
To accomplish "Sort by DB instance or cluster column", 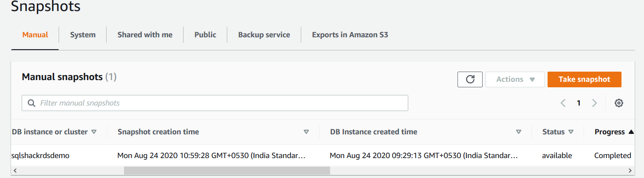I will pos(94,132).
